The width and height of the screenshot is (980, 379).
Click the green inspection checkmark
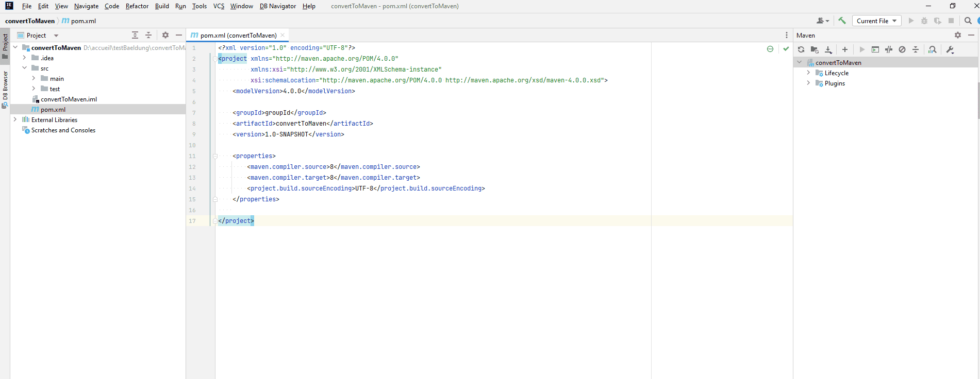(786, 49)
